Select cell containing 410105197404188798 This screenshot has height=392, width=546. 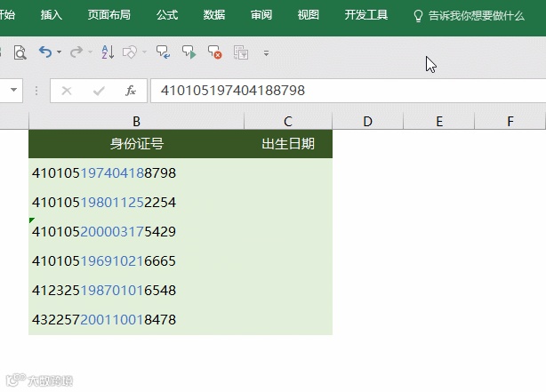click(137, 173)
